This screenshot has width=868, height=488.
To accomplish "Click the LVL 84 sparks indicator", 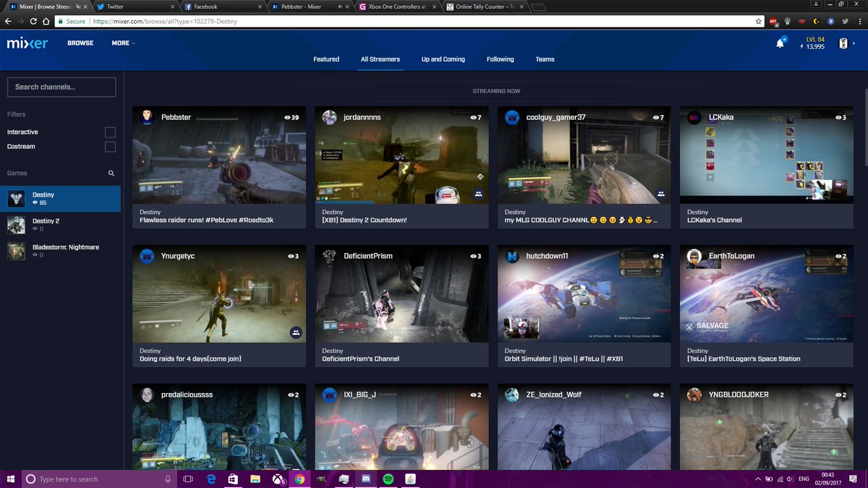I will point(812,43).
